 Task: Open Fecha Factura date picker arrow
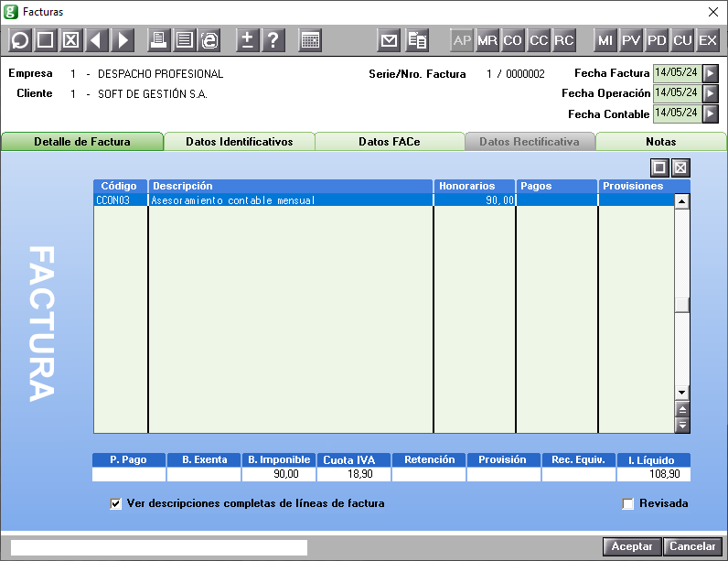coord(711,73)
